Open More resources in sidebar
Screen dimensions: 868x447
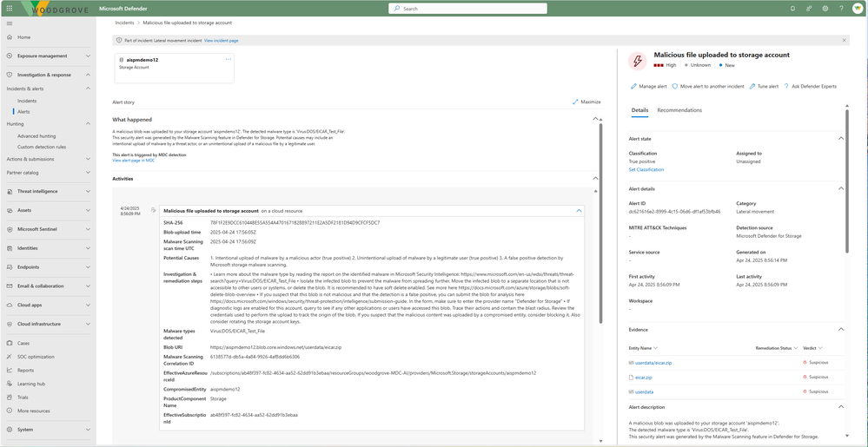(x=33, y=411)
